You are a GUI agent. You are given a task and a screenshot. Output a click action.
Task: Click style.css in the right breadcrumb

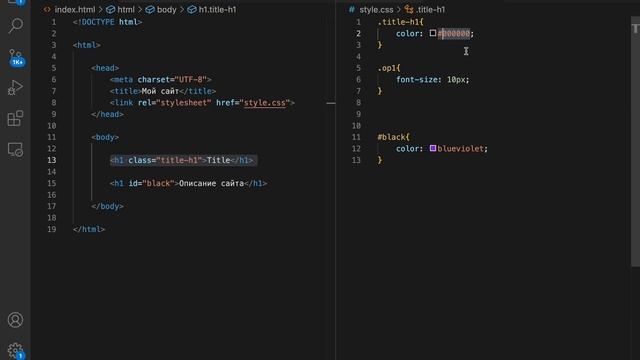(376, 9)
